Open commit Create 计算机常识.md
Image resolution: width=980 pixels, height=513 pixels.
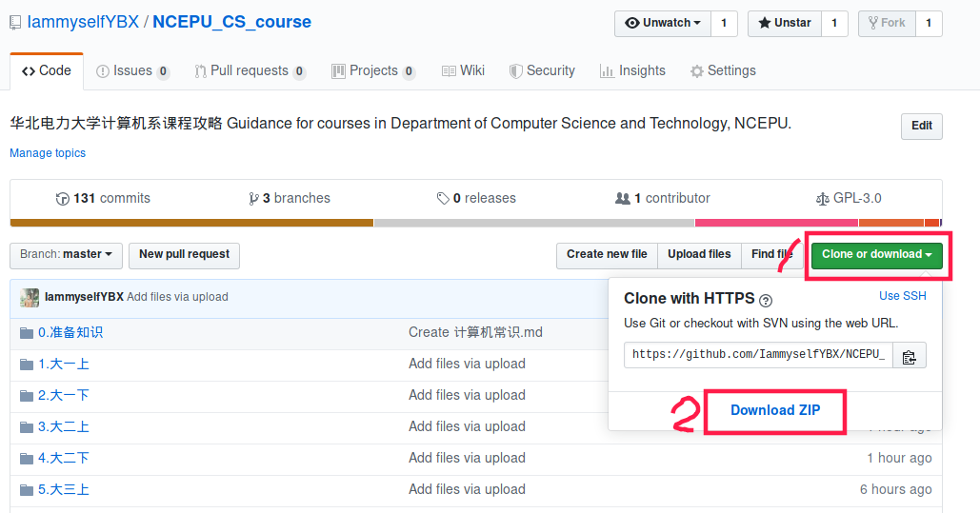click(475, 333)
